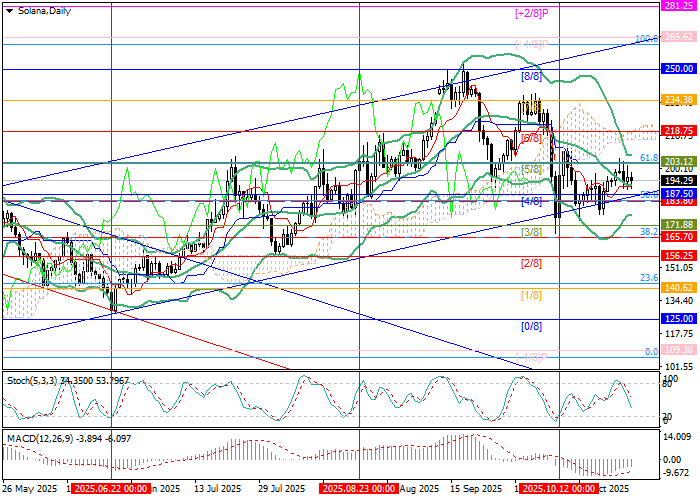
Task: Click the 117.75 axis price value
Action: pos(679,334)
